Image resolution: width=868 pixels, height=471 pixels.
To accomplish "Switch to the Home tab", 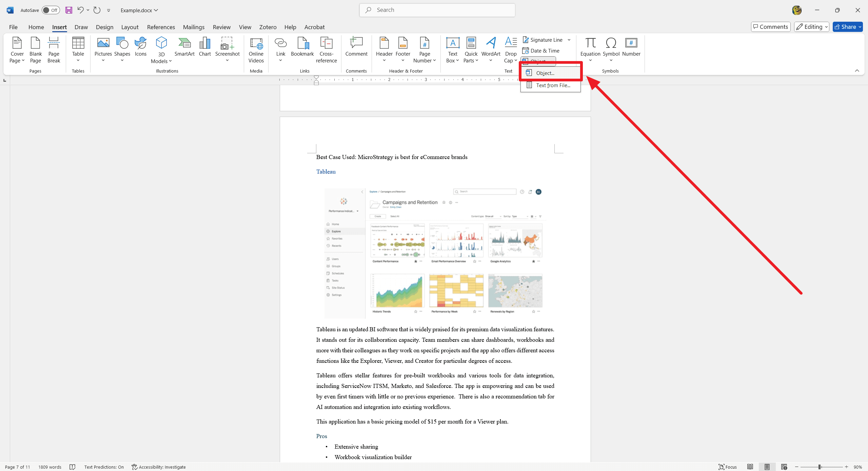I will 36,27.
